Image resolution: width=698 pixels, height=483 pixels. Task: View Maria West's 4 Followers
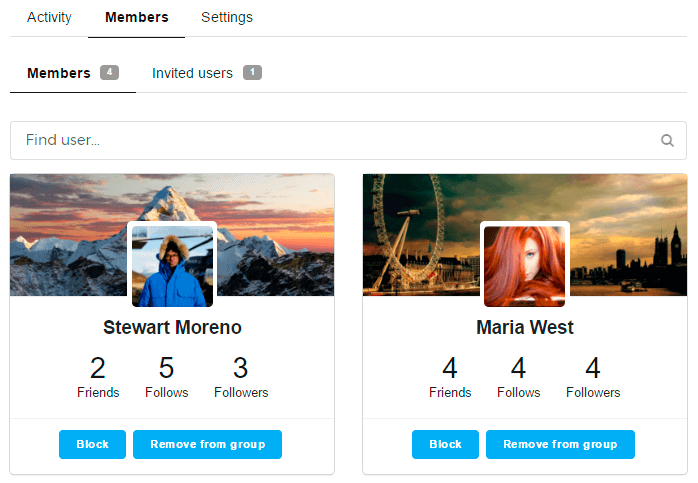(593, 377)
